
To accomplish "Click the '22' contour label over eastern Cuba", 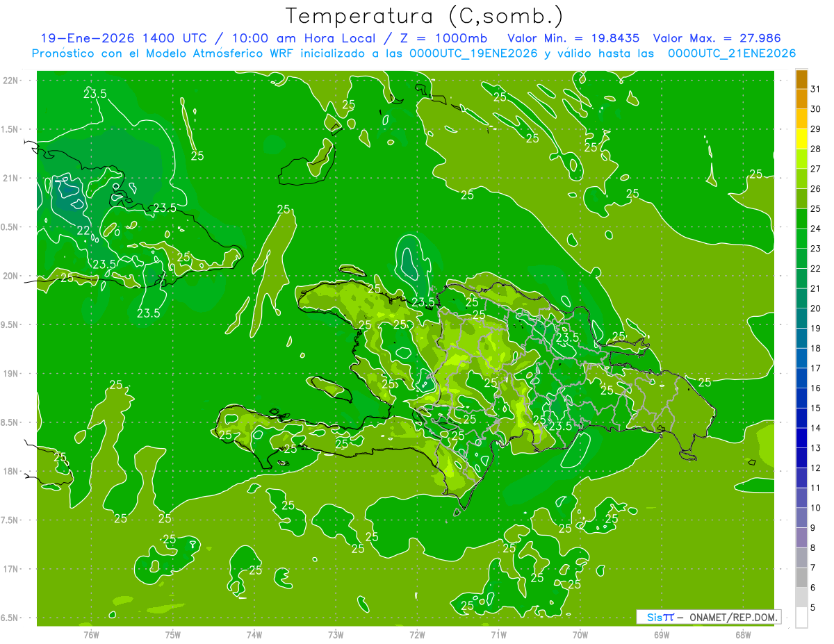I will pos(83,230).
